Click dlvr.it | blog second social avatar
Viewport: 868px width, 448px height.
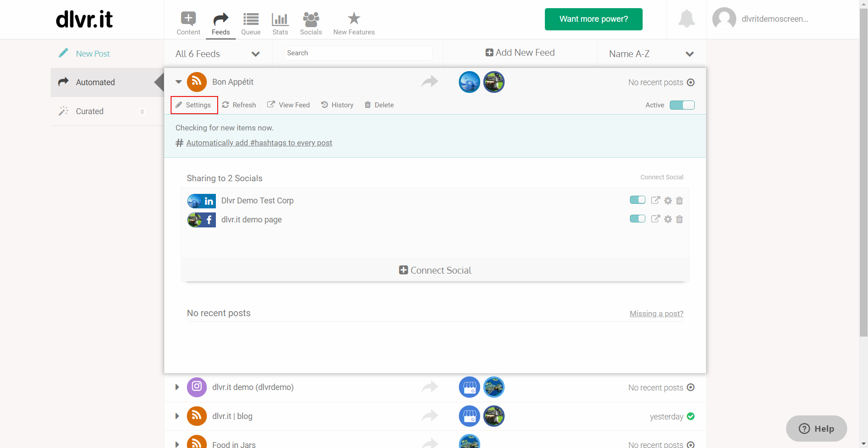[494, 416]
